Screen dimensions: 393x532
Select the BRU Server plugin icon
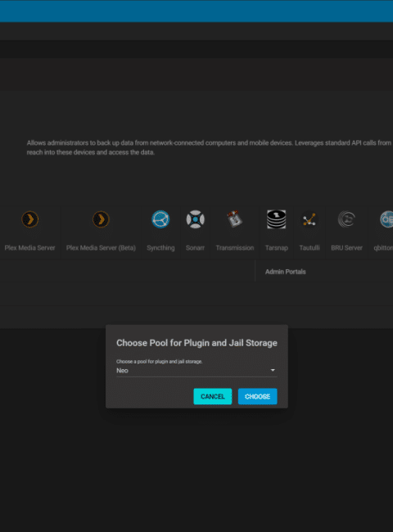pyautogui.click(x=346, y=219)
